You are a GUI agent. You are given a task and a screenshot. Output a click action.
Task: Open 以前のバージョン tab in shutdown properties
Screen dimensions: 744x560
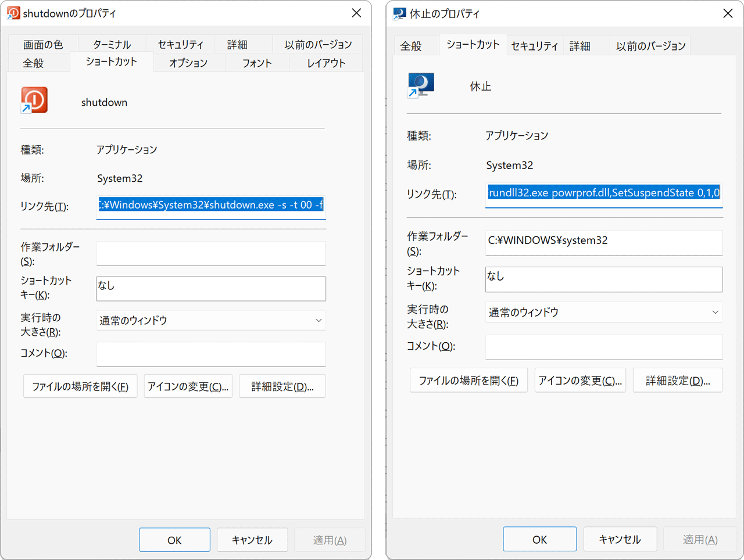[318, 44]
